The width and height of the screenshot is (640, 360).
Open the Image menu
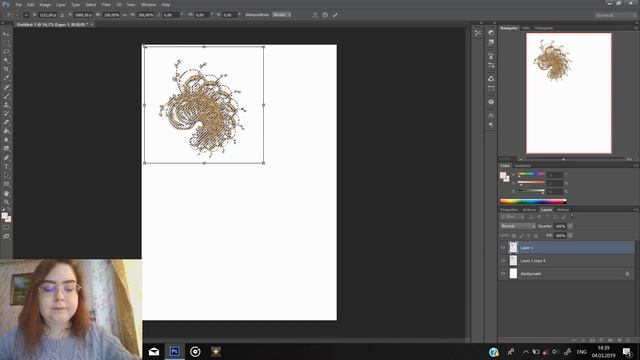coord(45,4)
